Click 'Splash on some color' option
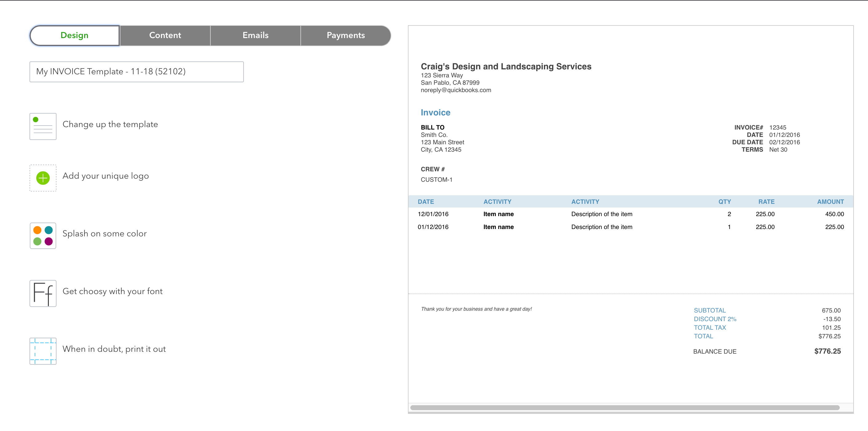Image resolution: width=868 pixels, height=431 pixels. [x=104, y=233]
